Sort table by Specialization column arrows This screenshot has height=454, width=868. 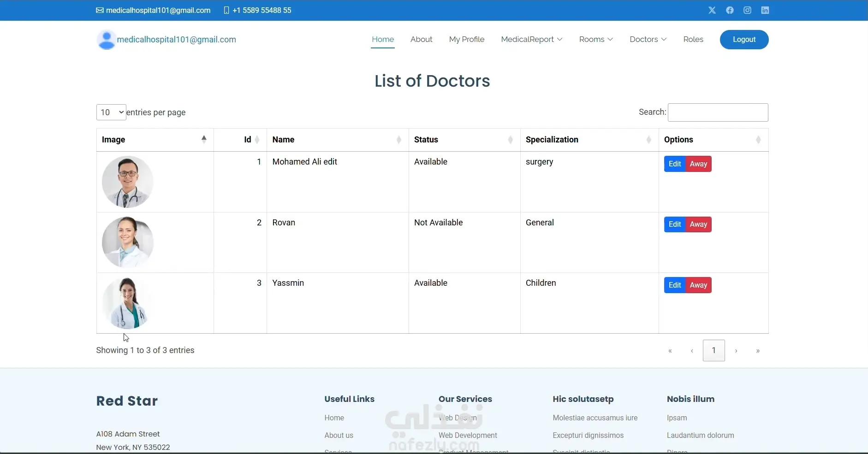coord(649,140)
